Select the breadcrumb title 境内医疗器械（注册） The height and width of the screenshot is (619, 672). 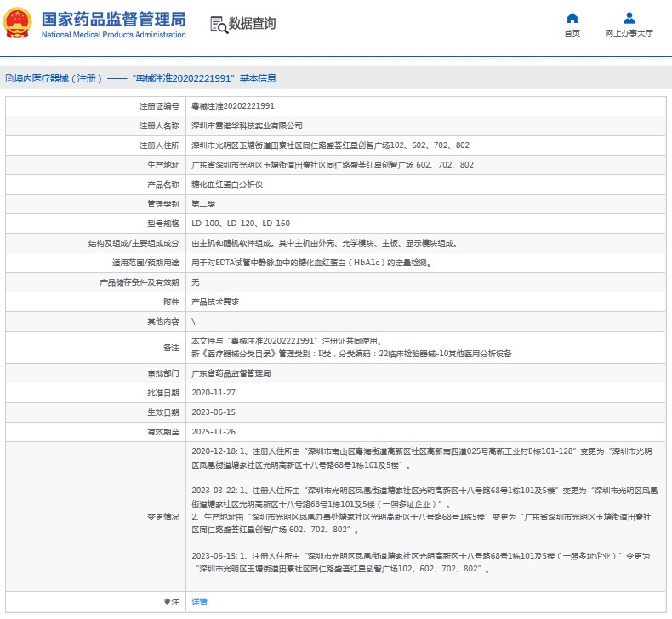(x=59, y=78)
